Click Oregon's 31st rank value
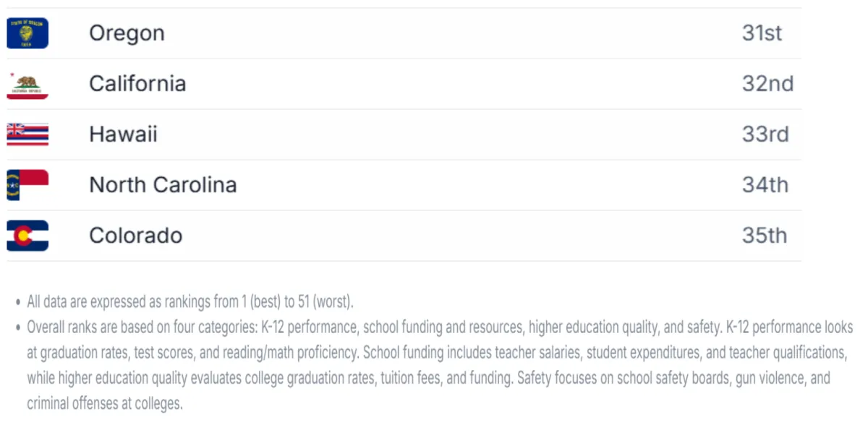 tap(762, 33)
